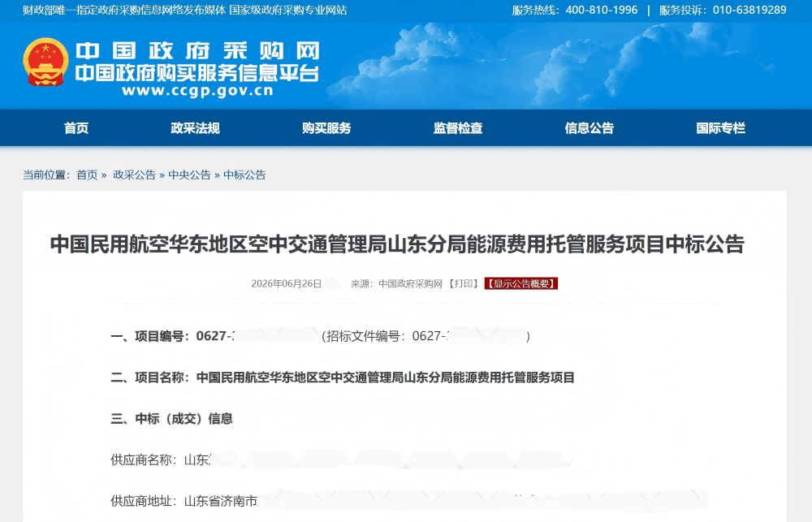The image size is (812, 522).
Task: Open 信息公告 navigation item
Action: (590, 128)
